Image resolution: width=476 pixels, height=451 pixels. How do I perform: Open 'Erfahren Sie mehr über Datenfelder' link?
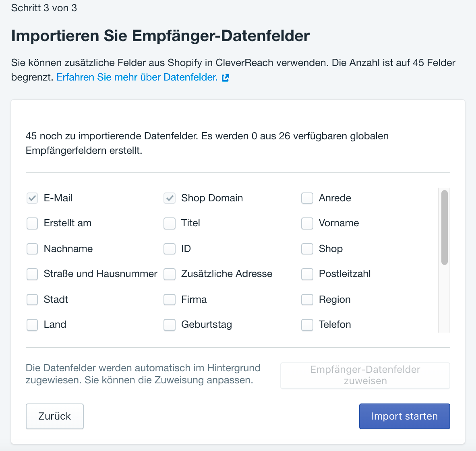point(137,77)
